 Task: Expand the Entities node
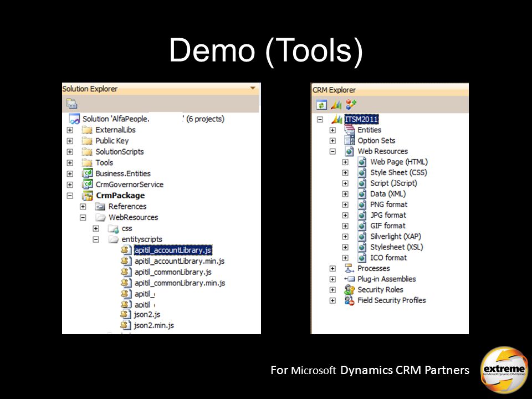(x=332, y=130)
